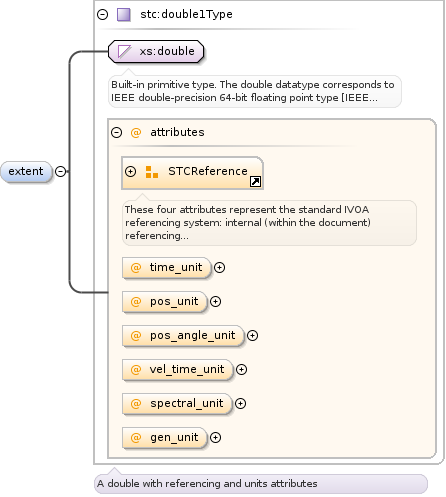This screenshot has width=446, height=497.
Task: Expand the time_unit attribute
Action: pos(219,268)
